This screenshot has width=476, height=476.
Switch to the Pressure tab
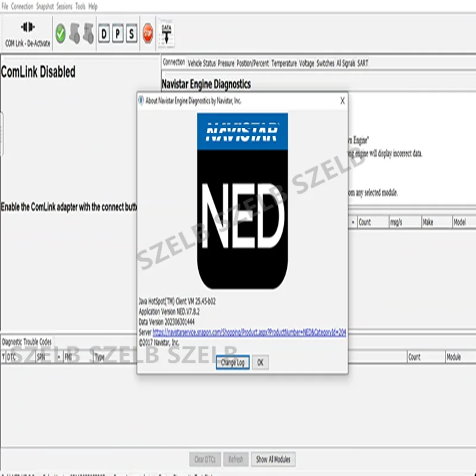[x=226, y=63]
